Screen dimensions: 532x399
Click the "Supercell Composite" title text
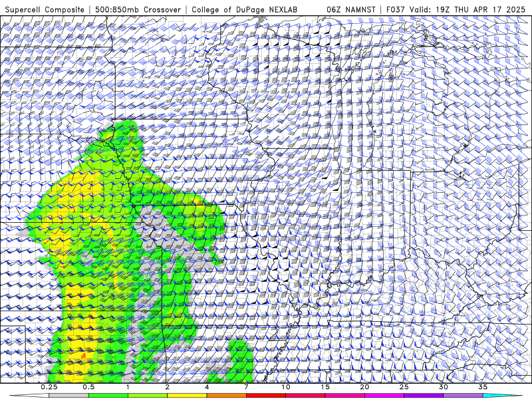[x=45, y=10]
